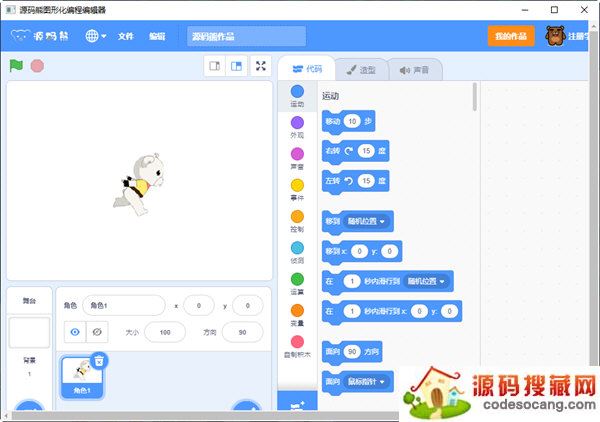
Task: Click seconds value in glide to x y block
Action: point(352,311)
